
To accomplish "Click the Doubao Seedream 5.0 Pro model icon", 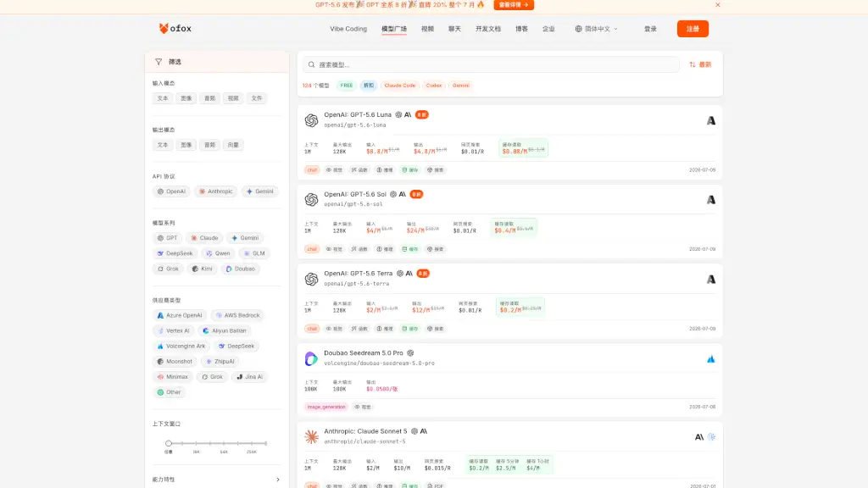I will click(x=311, y=358).
